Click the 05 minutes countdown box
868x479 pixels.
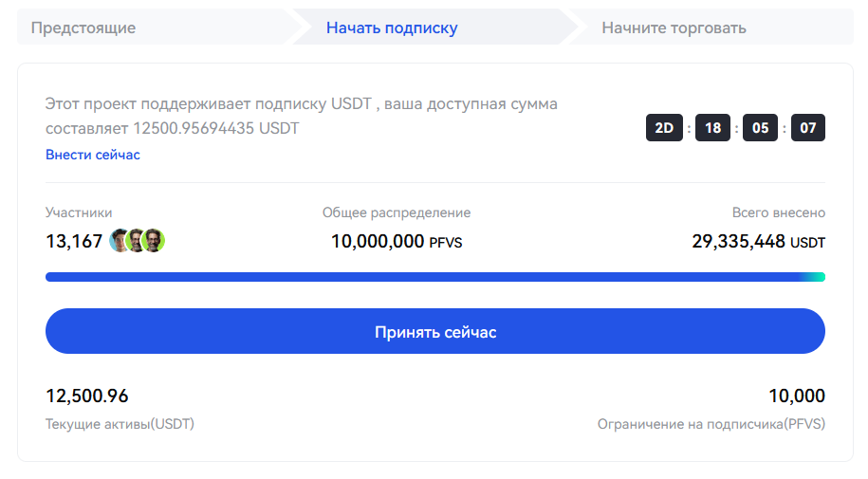[x=760, y=128]
